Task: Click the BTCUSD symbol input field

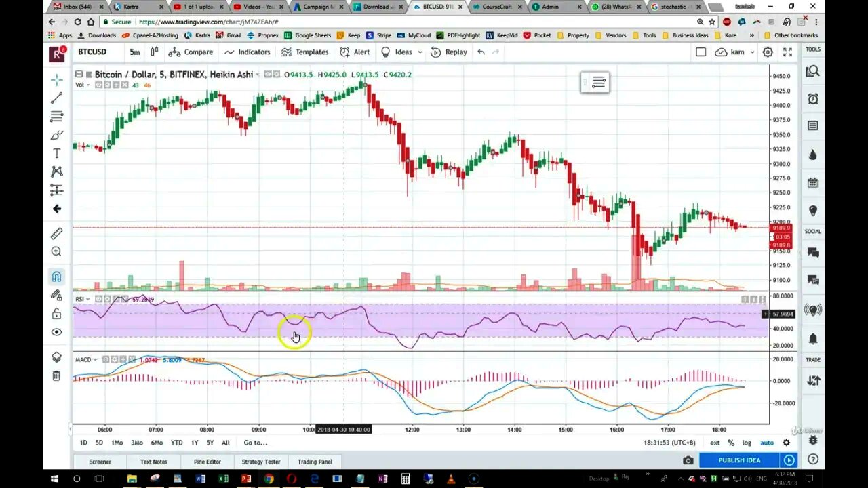Action: click(93, 52)
